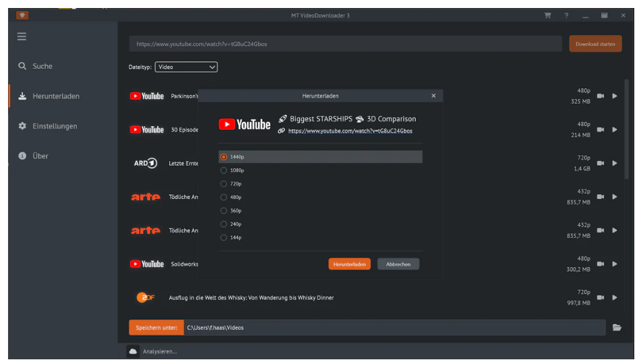Select 1440p resolution
The height and width of the screenshot is (364, 641).
pos(321,157)
